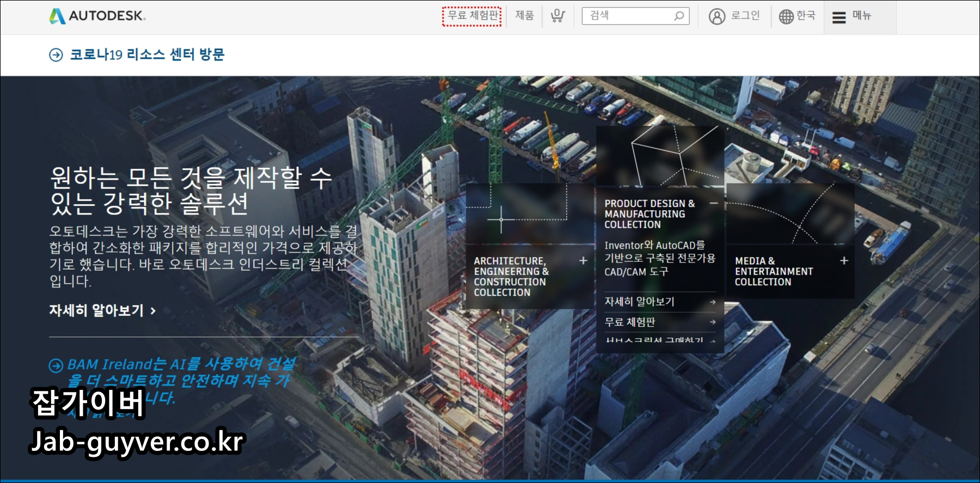Click the Inventor와 AutoCAD description text
This screenshot has width=980, height=483.
pos(660,259)
